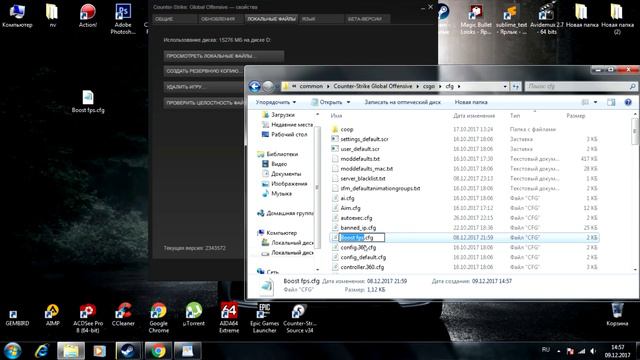
Task: Switch to Steam on the taskbar
Action: [129, 351]
